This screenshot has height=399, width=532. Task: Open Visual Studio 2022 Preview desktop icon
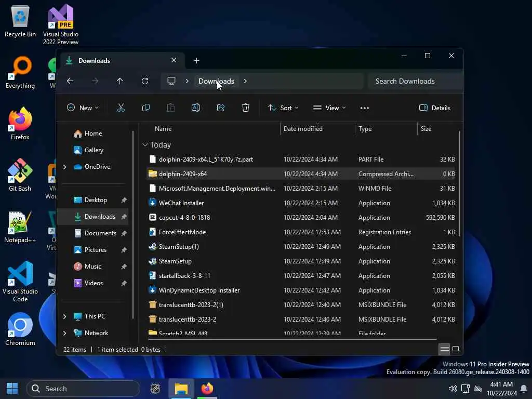click(61, 24)
